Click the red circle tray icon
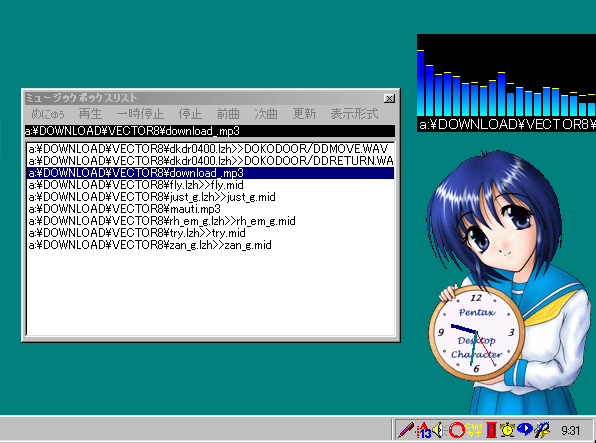Screen dimensions: 596x443 456,430
